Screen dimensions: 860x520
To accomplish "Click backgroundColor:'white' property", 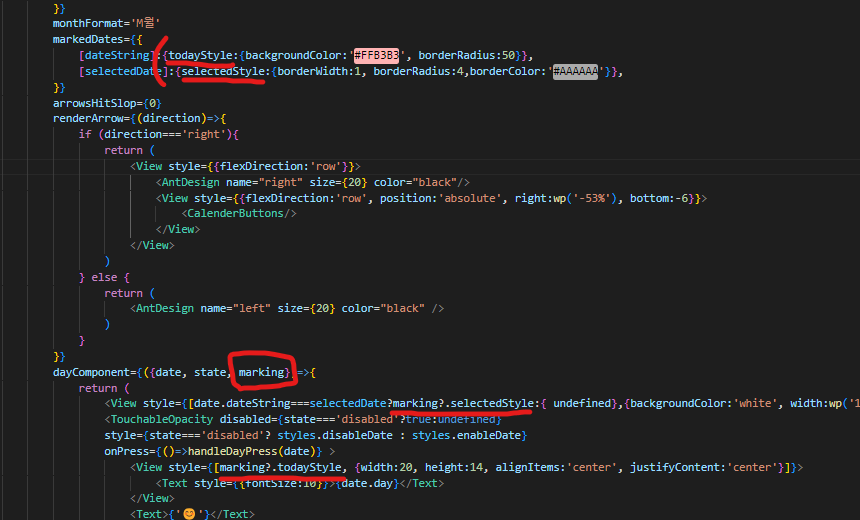I will click(704, 404).
